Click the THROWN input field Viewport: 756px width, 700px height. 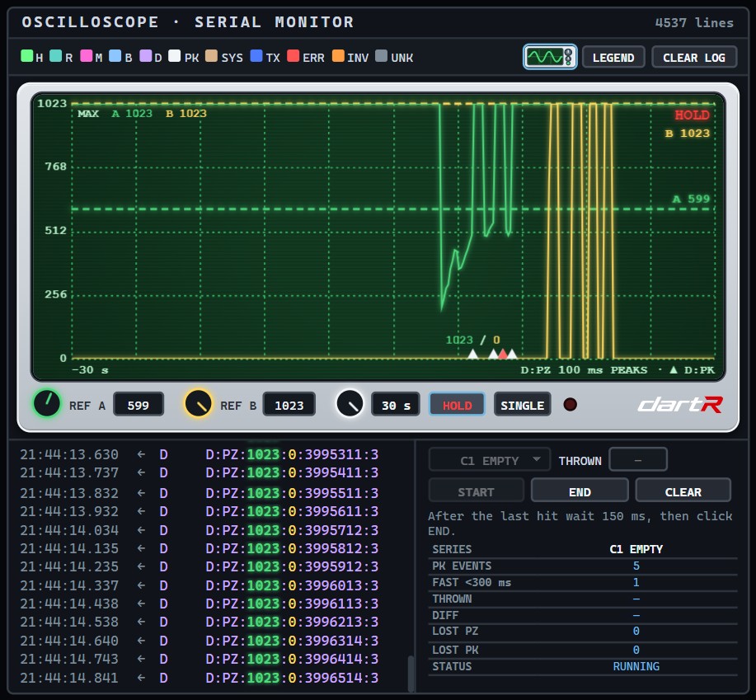tap(638, 460)
